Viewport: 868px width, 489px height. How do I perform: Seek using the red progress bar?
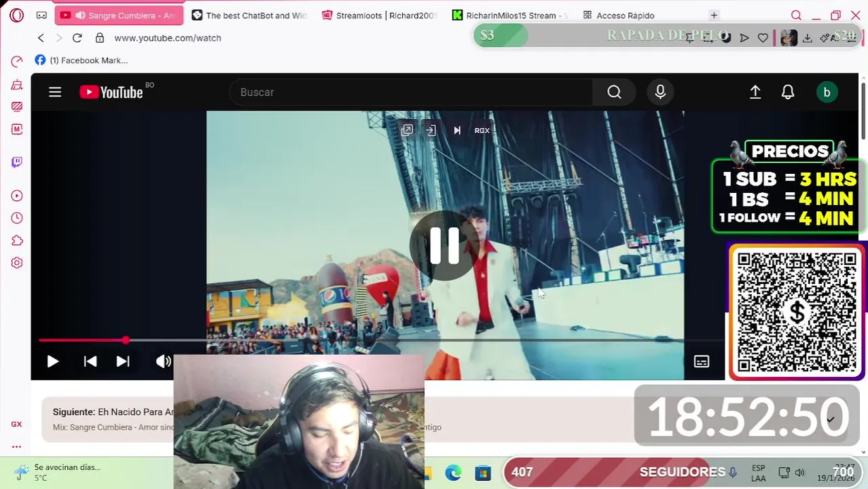[x=380, y=340]
